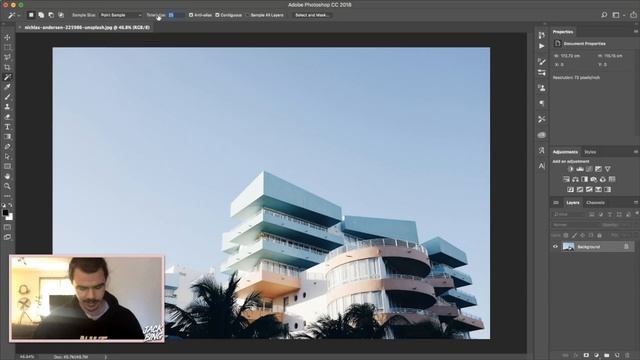
Task: Select the niklas-andersen document tab
Action: click(87, 27)
